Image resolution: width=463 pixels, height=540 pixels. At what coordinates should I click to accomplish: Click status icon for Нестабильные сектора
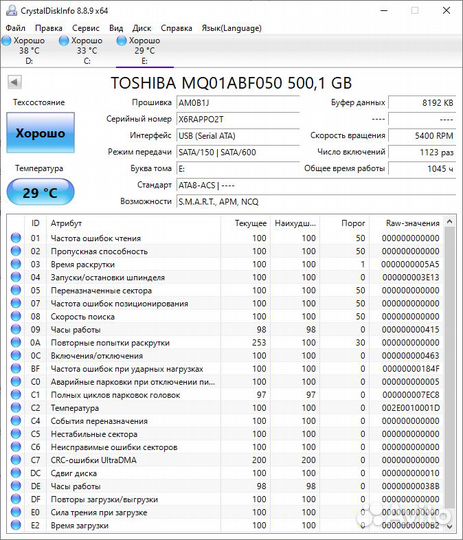coord(16,434)
